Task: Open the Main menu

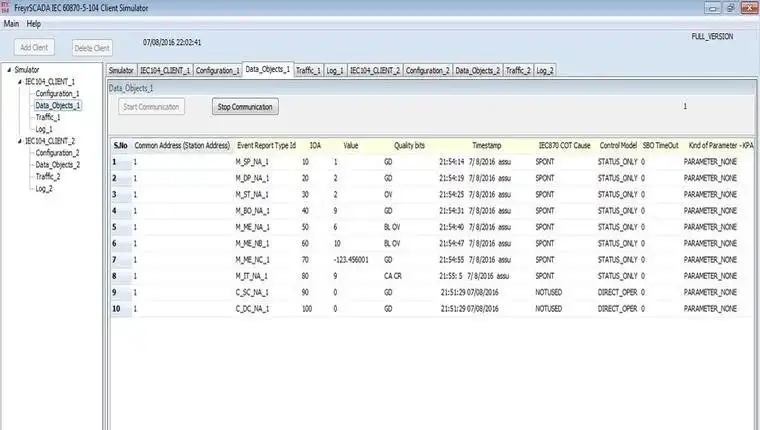Action: [x=11, y=24]
